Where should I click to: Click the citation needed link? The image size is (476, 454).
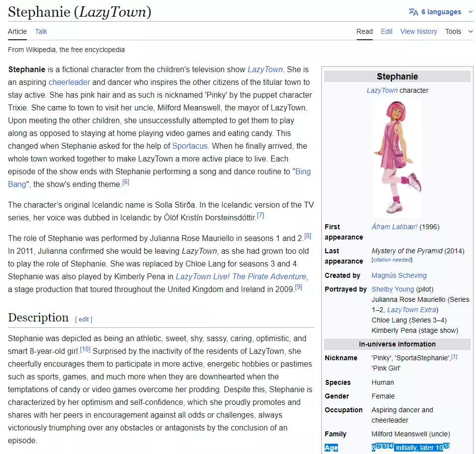click(392, 260)
